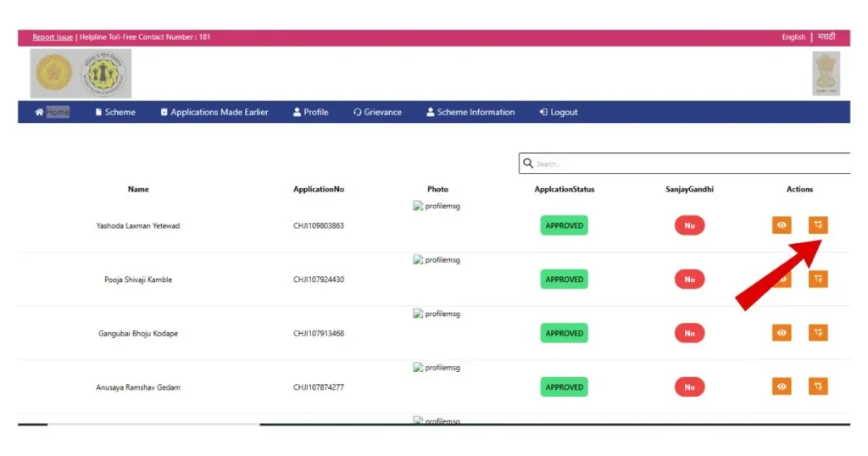Switch language to English
Image resolution: width=868 pixels, height=456 pixels.
click(x=793, y=37)
